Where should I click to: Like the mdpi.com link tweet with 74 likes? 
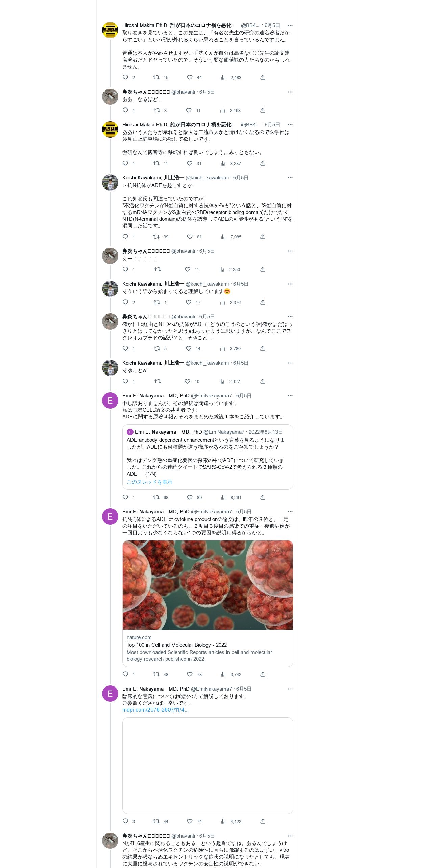190,821
